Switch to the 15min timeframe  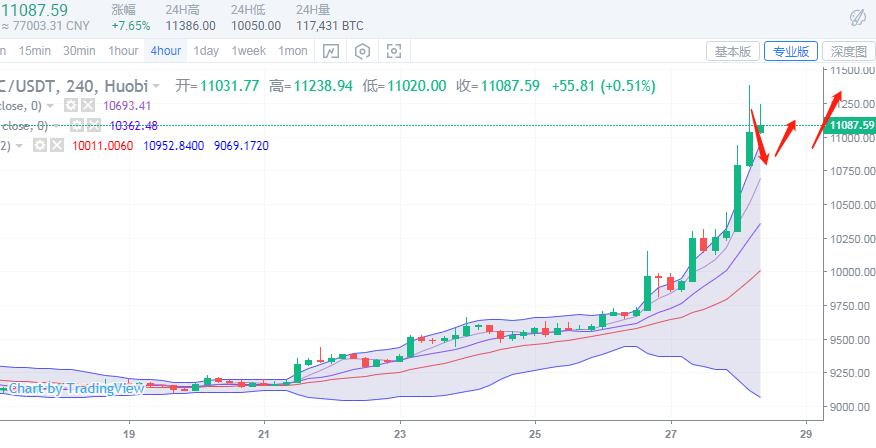click(x=35, y=51)
